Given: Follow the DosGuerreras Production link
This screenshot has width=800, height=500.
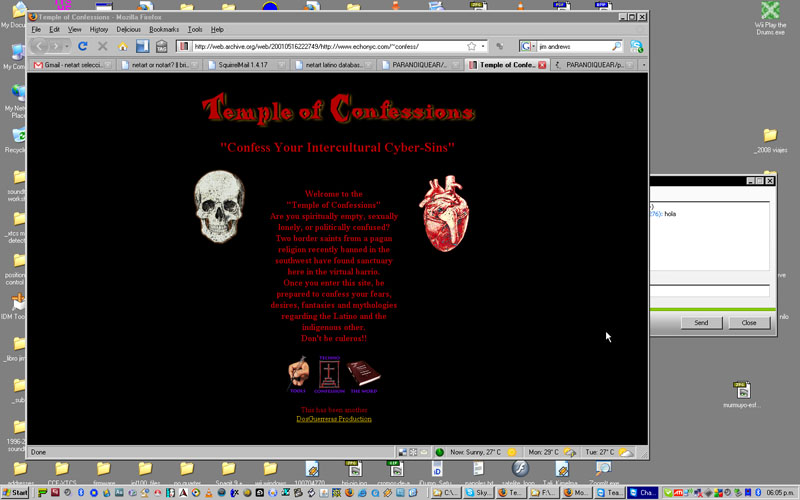Looking at the screenshot, I should [x=334, y=419].
